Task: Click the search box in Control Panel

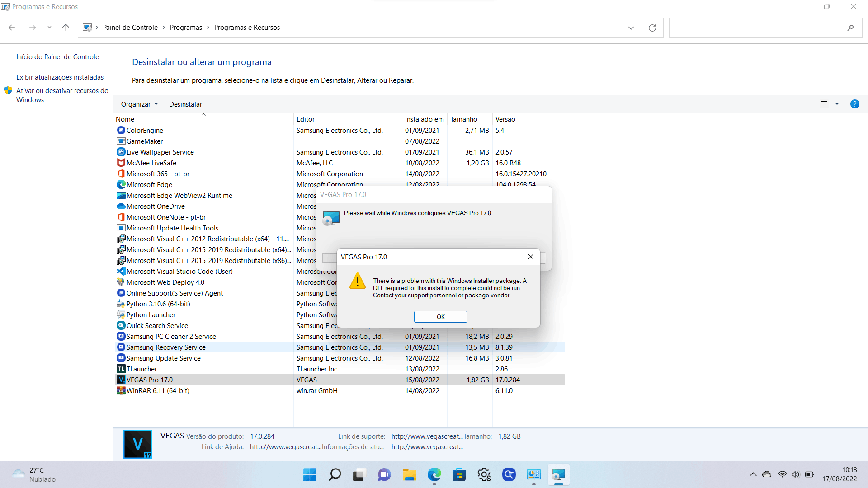Action: click(765, 28)
